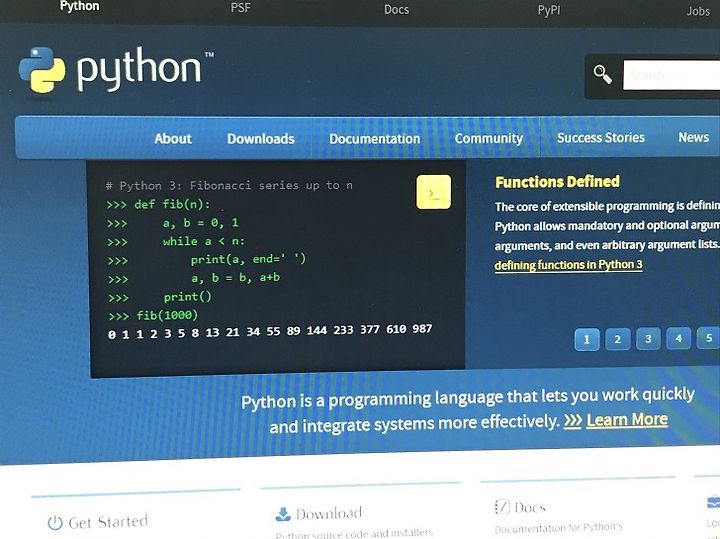Click the Get Started power icon
The width and height of the screenshot is (720, 539).
point(55,522)
